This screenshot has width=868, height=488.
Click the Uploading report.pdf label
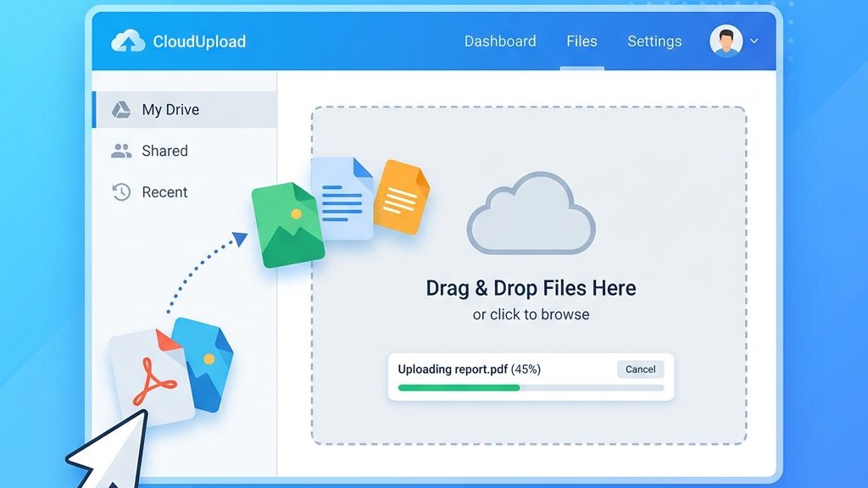pos(469,369)
